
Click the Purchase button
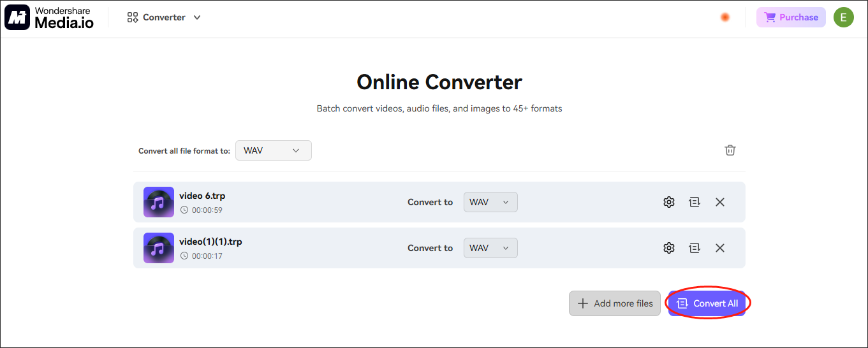coord(791,18)
